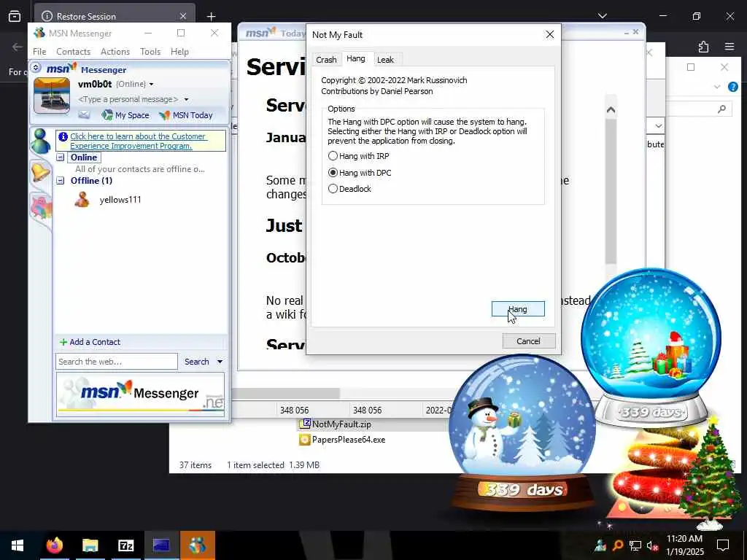Image resolution: width=747 pixels, height=560 pixels.
Task: Click the horizontal scrollbar thumb in file list
Action: 285,393
